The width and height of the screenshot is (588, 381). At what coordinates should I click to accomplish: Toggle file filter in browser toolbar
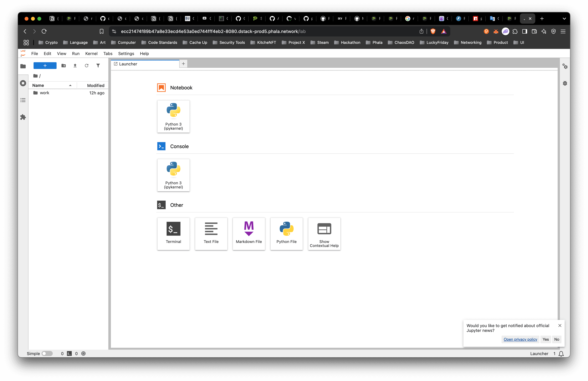[x=98, y=66]
